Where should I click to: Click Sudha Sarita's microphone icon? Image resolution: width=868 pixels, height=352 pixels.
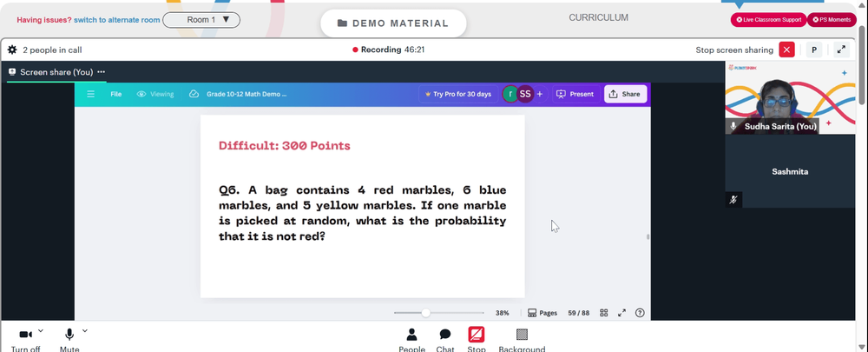[733, 126]
